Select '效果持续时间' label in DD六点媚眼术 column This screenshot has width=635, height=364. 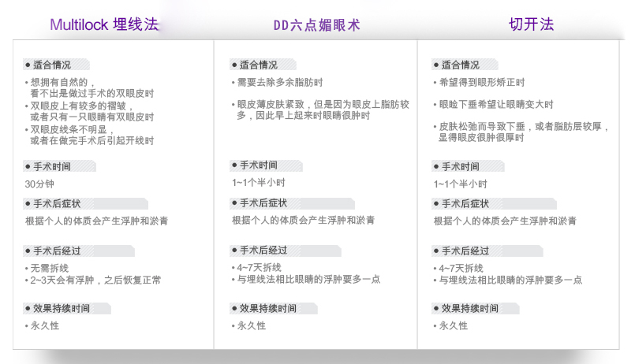[268, 309]
